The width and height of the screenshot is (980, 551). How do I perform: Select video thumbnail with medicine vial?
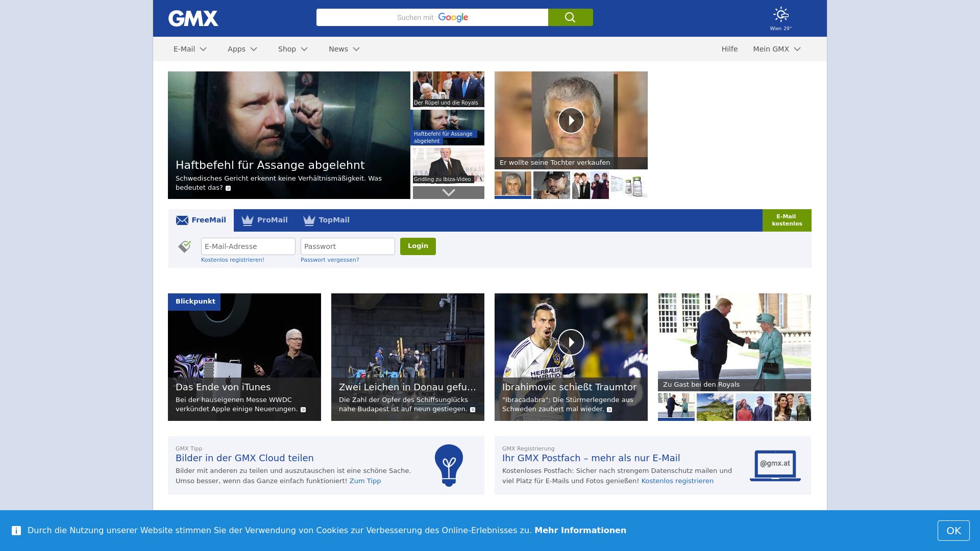tap(629, 185)
